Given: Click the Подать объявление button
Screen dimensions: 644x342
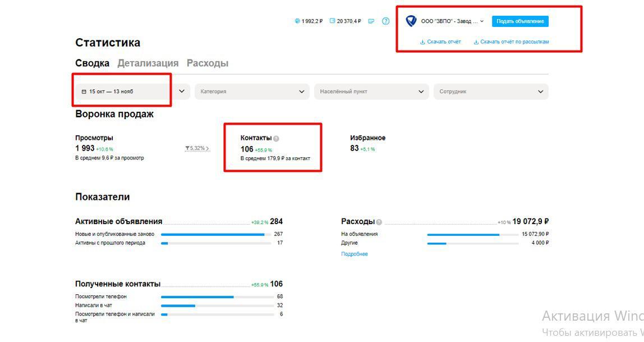Looking at the screenshot, I should point(520,21).
